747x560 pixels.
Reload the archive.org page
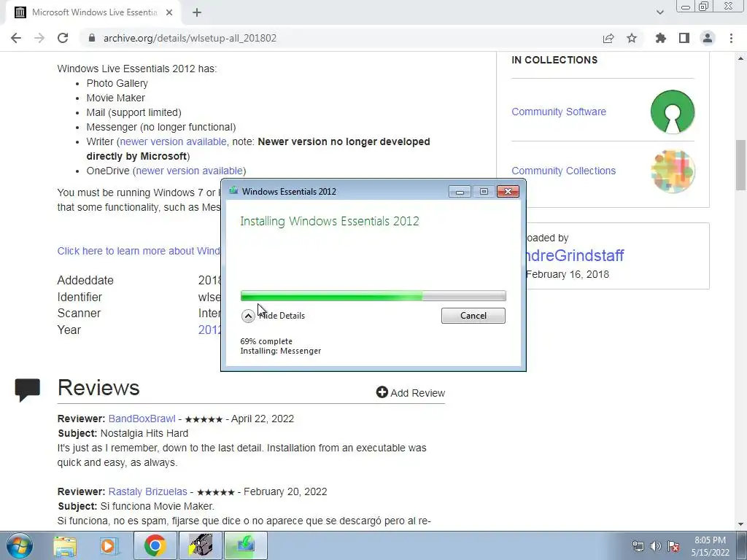click(63, 38)
